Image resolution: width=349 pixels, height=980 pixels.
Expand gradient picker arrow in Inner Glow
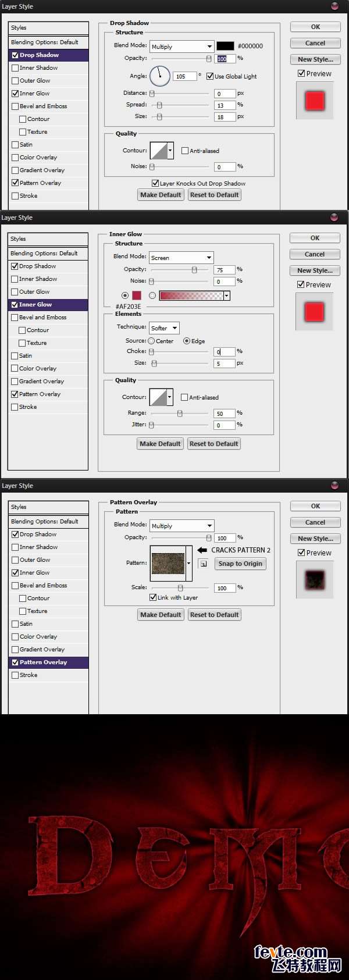[x=227, y=295]
